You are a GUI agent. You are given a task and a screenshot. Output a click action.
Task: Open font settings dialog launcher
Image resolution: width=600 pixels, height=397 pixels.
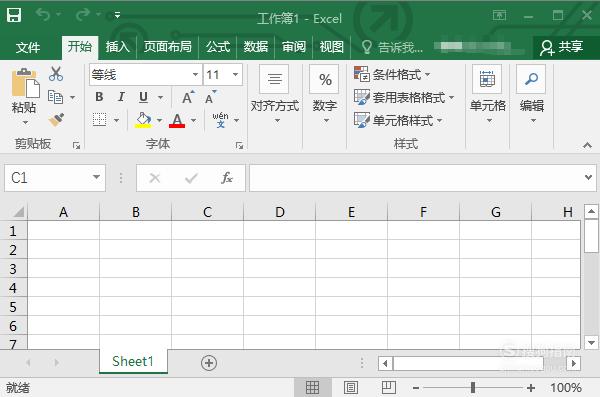(x=240, y=145)
